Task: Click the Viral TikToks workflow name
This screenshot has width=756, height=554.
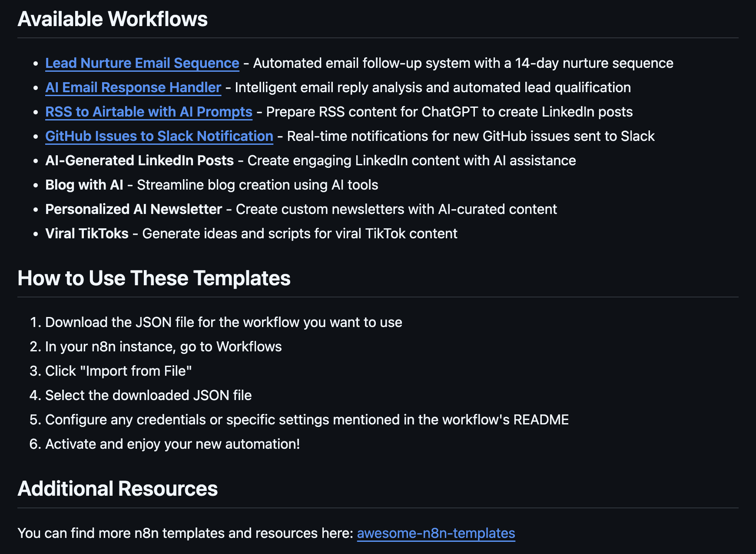Action: tap(86, 234)
